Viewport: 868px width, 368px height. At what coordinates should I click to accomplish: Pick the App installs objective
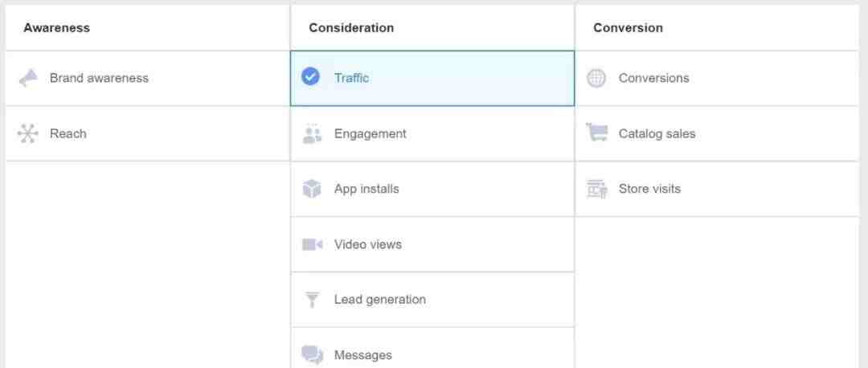pyautogui.click(x=432, y=189)
